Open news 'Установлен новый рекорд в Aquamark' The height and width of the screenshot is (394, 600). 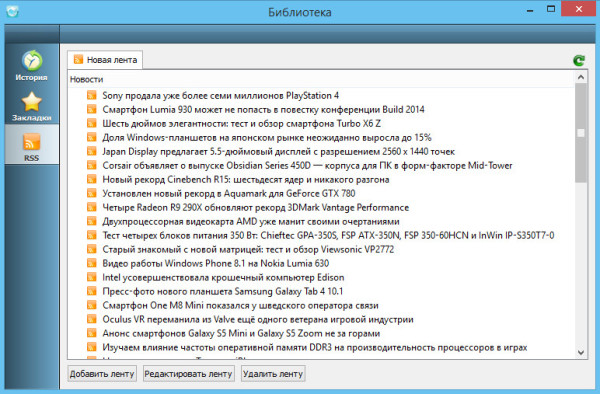click(228, 194)
